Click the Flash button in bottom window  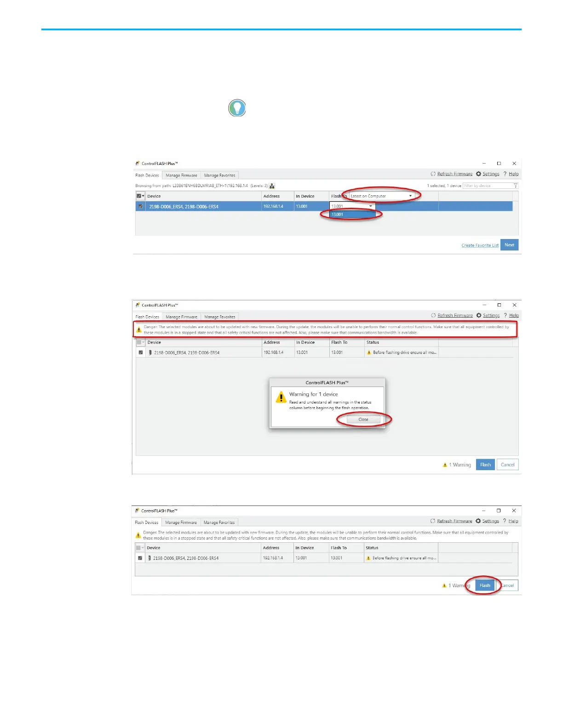(485, 586)
